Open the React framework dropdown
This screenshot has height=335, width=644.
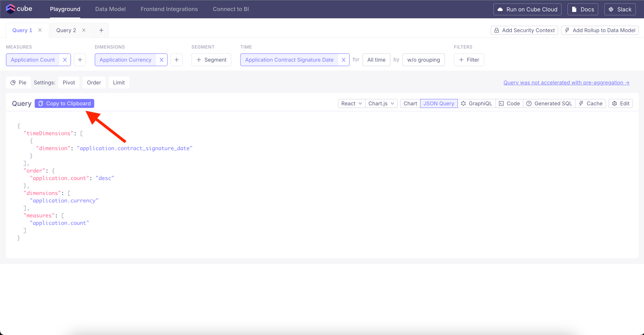[351, 103]
